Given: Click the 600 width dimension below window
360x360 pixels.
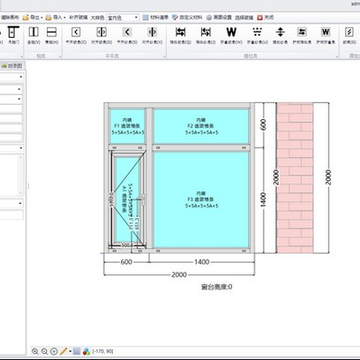Looking at the screenshot, I should pos(126,262).
